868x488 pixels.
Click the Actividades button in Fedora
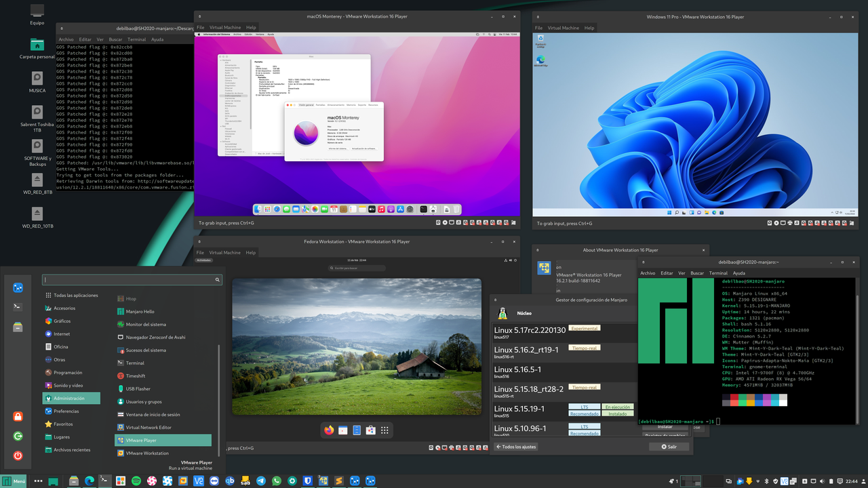coord(204,260)
